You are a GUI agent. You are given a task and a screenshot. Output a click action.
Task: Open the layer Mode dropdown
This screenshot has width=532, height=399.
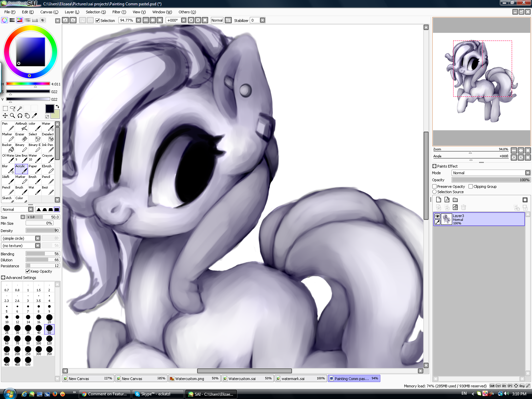[x=528, y=173]
